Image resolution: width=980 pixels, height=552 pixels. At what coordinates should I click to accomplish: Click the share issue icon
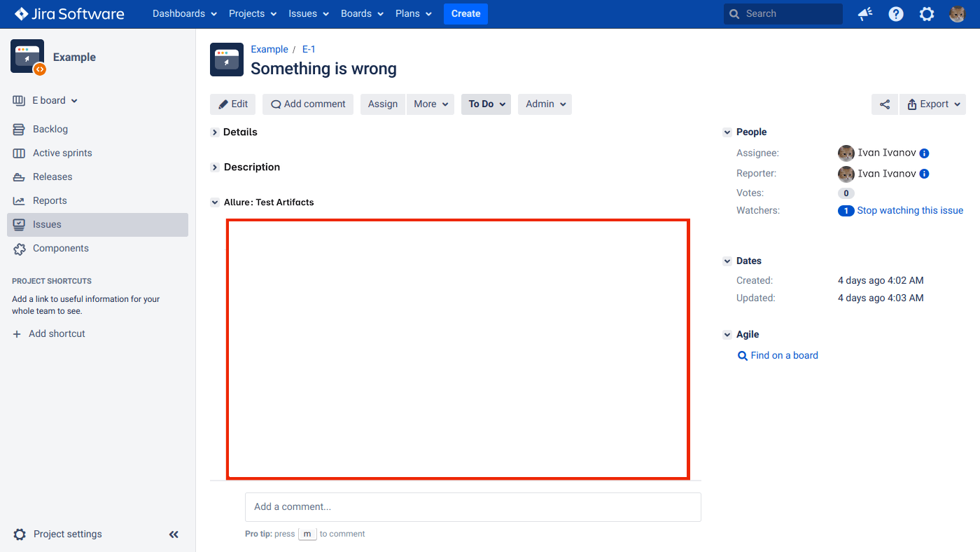click(885, 104)
